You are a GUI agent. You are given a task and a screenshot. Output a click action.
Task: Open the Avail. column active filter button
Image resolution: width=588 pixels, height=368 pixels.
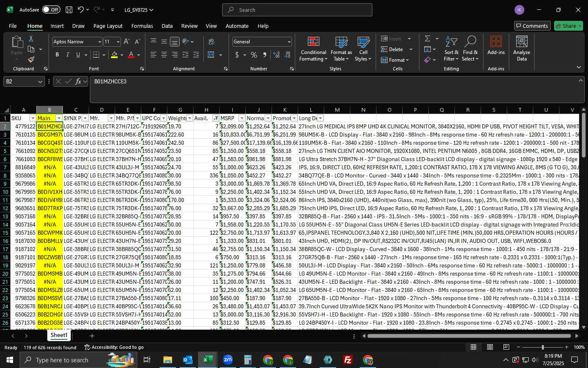click(x=216, y=118)
